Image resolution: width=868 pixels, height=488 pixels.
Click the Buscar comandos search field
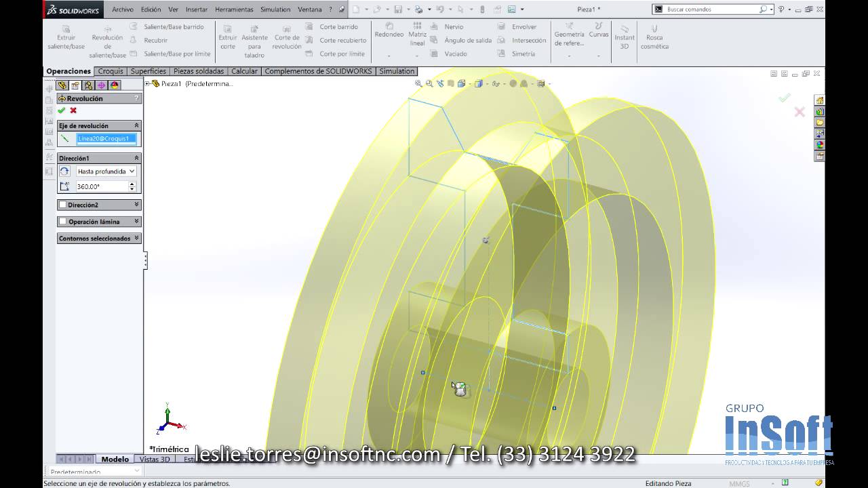point(713,9)
